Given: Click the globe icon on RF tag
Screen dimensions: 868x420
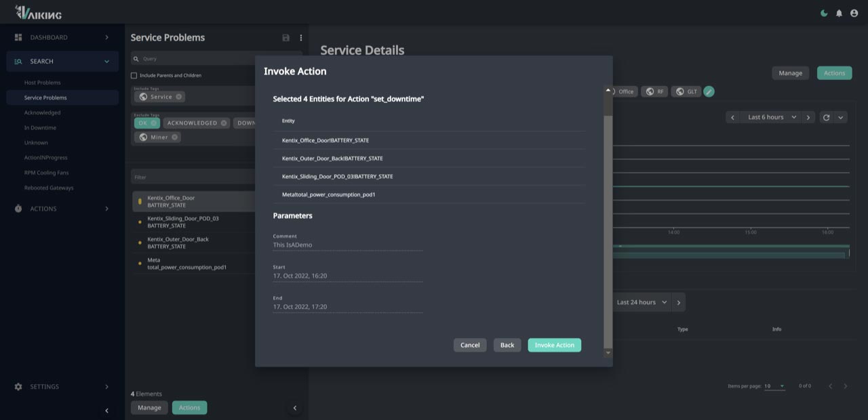Looking at the screenshot, I should (x=650, y=91).
